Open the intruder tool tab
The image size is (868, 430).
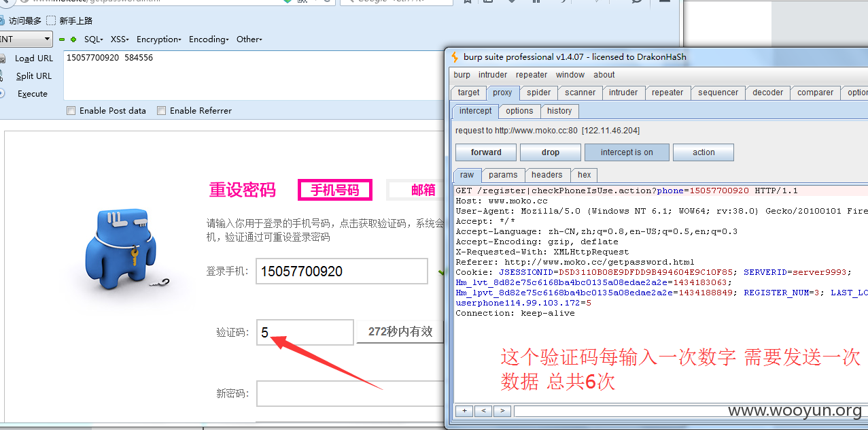click(x=623, y=93)
